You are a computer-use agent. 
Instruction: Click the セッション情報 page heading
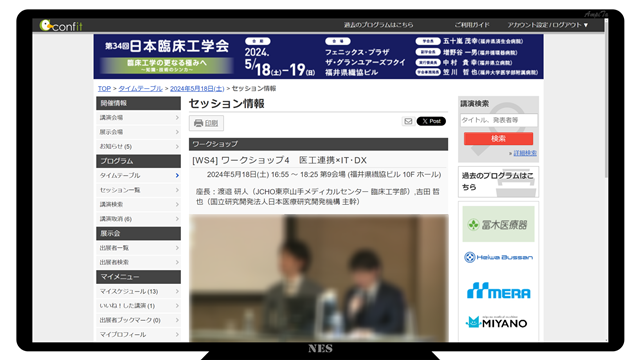click(x=227, y=104)
